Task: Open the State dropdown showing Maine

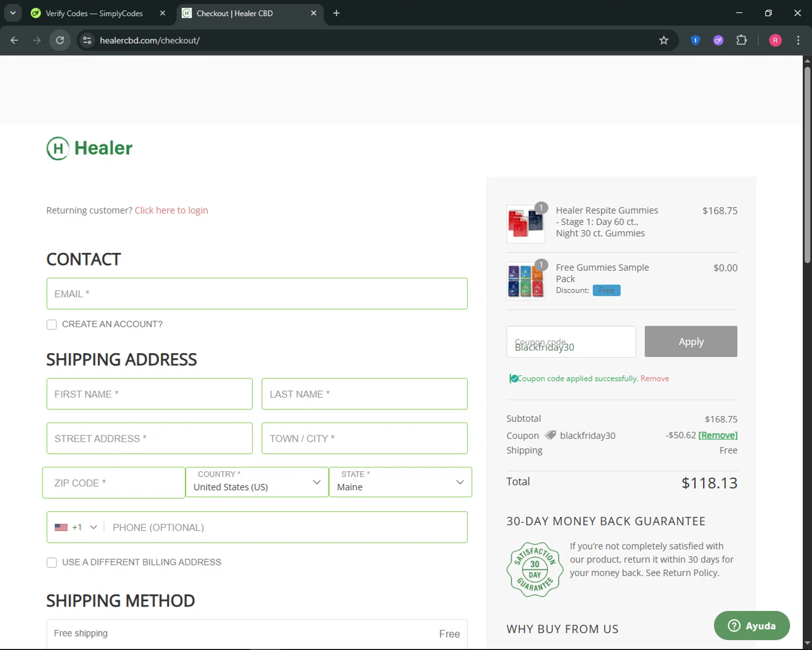Action: (x=401, y=482)
